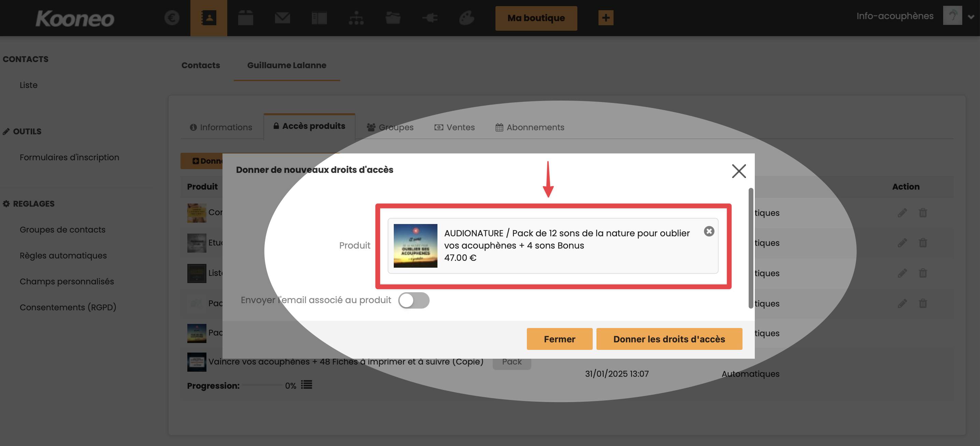
Task: Open the Informations tab
Action: pyautogui.click(x=221, y=128)
